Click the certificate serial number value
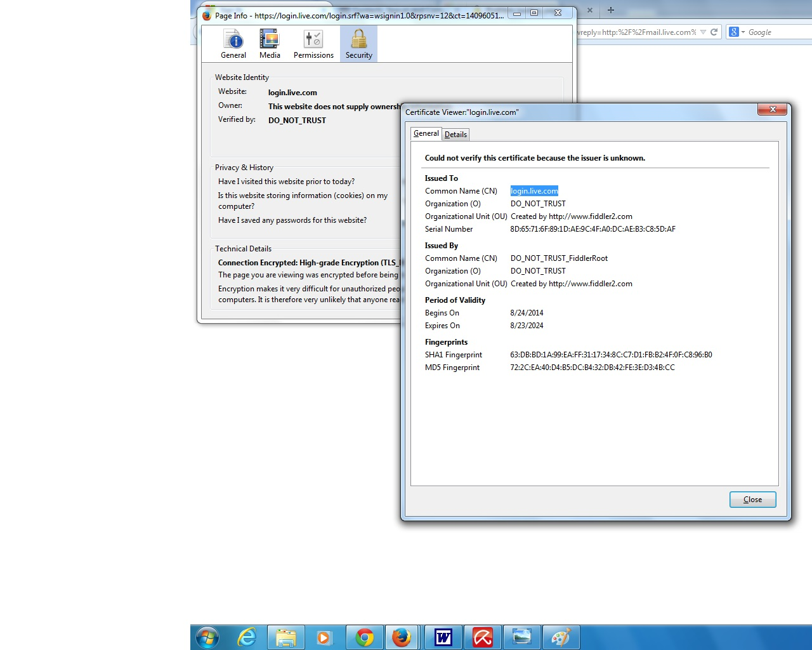812x650 pixels. (x=593, y=229)
